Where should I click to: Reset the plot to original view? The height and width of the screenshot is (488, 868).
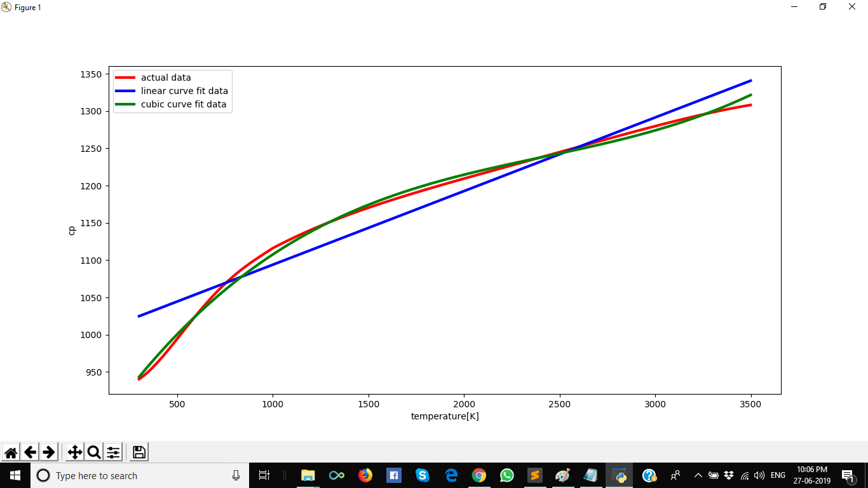tap(11, 452)
